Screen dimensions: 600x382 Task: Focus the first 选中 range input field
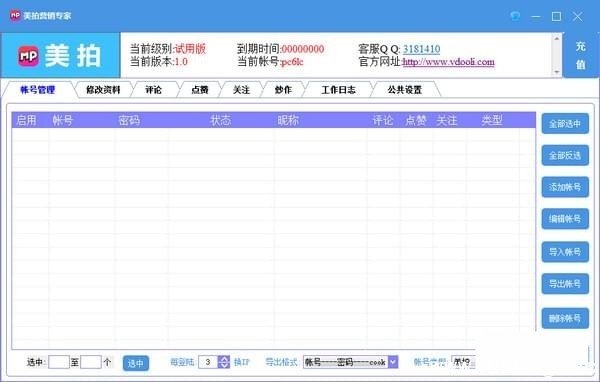tap(59, 362)
